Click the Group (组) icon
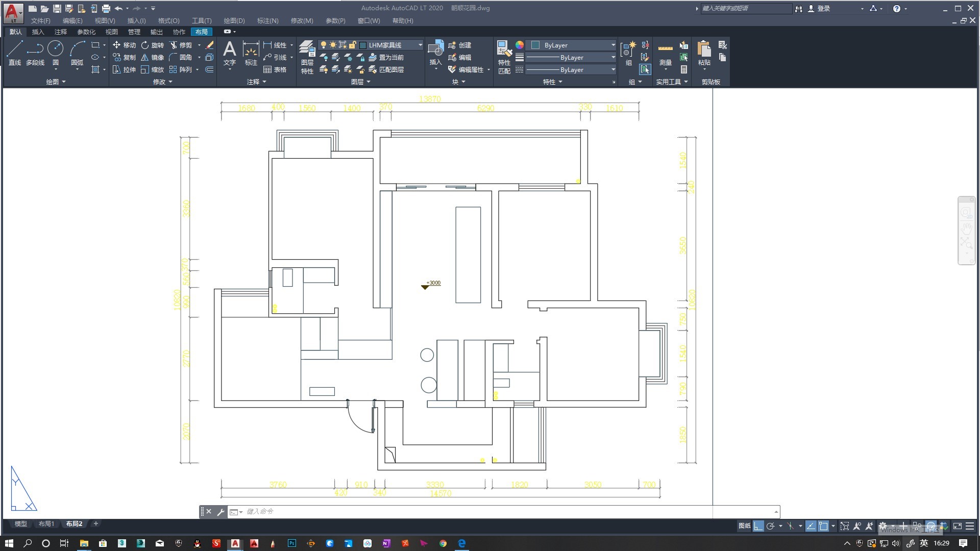 pos(628,53)
